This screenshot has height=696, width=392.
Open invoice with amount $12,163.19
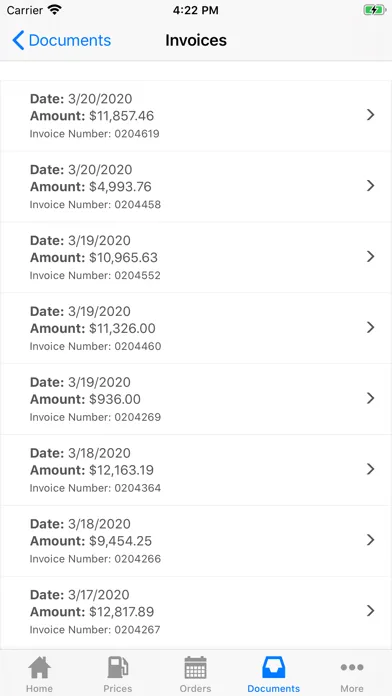pyautogui.click(x=196, y=470)
